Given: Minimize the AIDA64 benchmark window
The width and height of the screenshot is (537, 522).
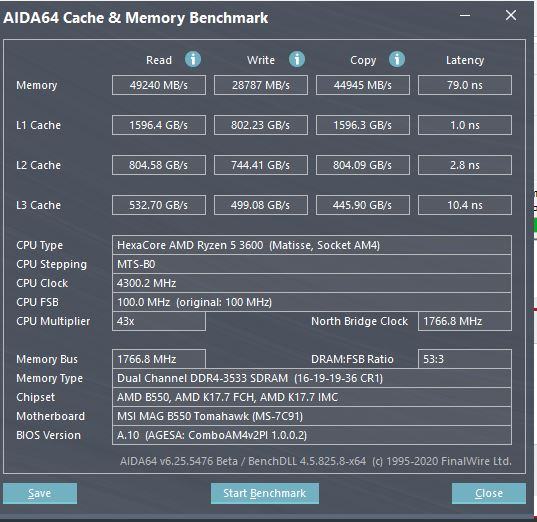Looking at the screenshot, I should 465,15.
